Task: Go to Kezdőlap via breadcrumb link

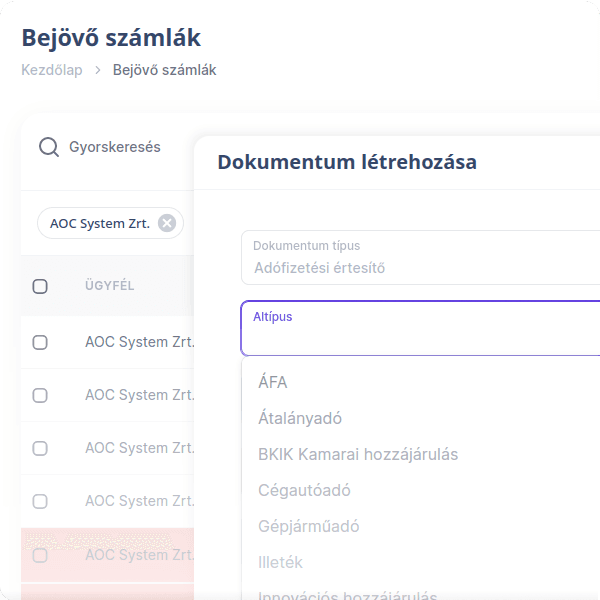Action: 52,70
